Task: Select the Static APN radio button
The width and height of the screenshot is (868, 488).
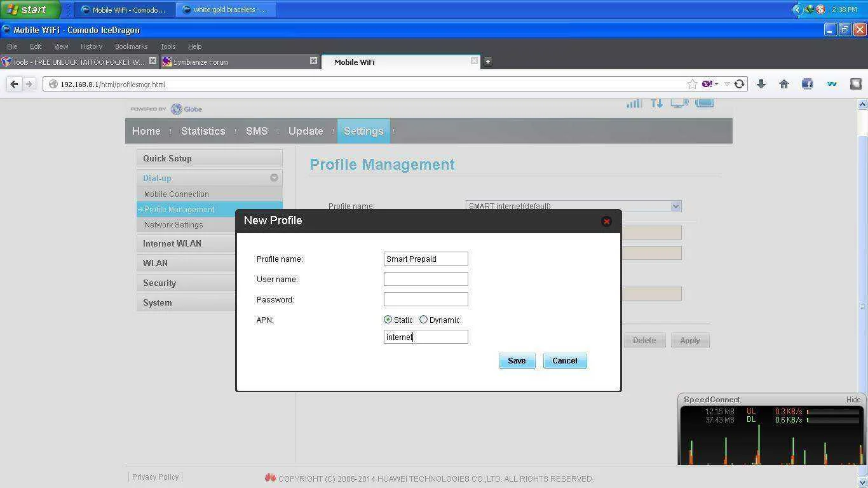Action: (388, 320)
